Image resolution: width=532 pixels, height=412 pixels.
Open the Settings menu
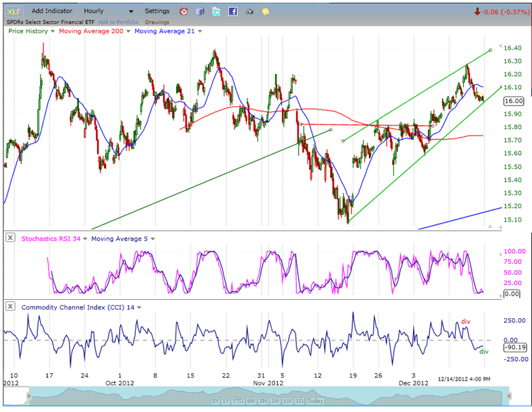click(157, 11)
